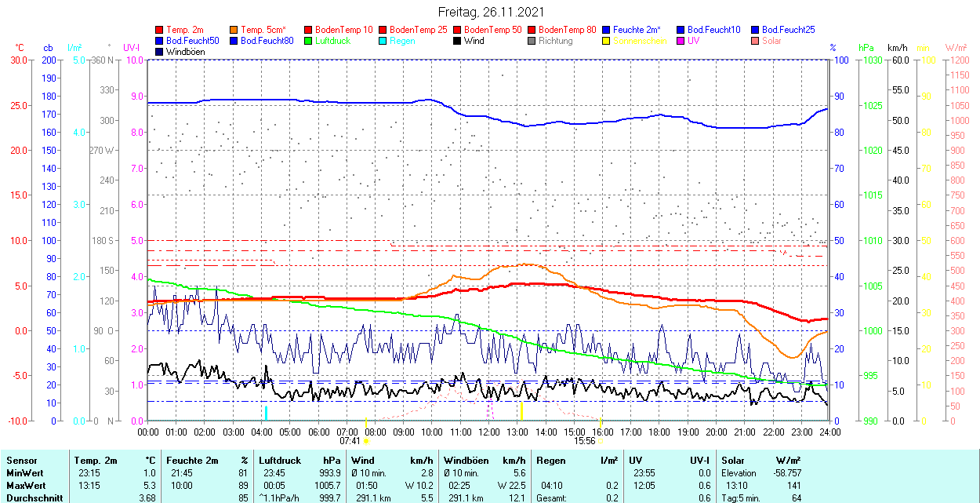The width and height of the screenshot is (980, 503).
Task: Click the MaxWert row label
Action: pyautogui.click(x=25, y=486)
